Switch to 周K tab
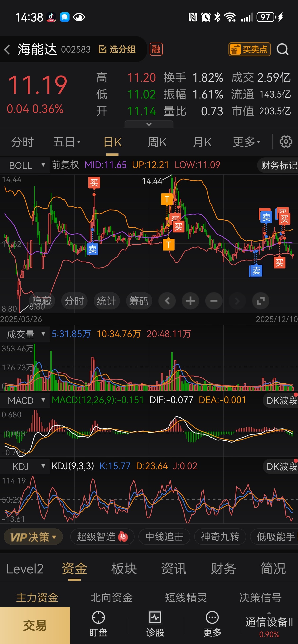This screenshot has width=298, height=644. coord(157,142)
